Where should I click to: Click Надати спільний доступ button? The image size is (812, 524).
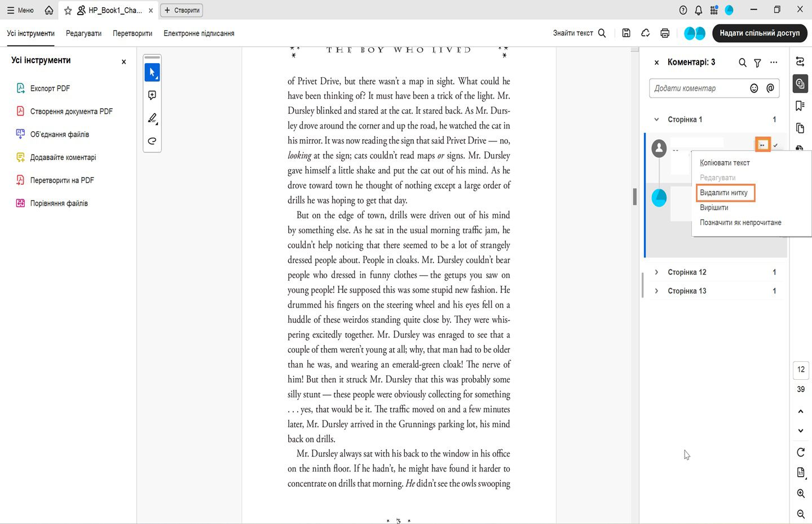click(760, 33)
